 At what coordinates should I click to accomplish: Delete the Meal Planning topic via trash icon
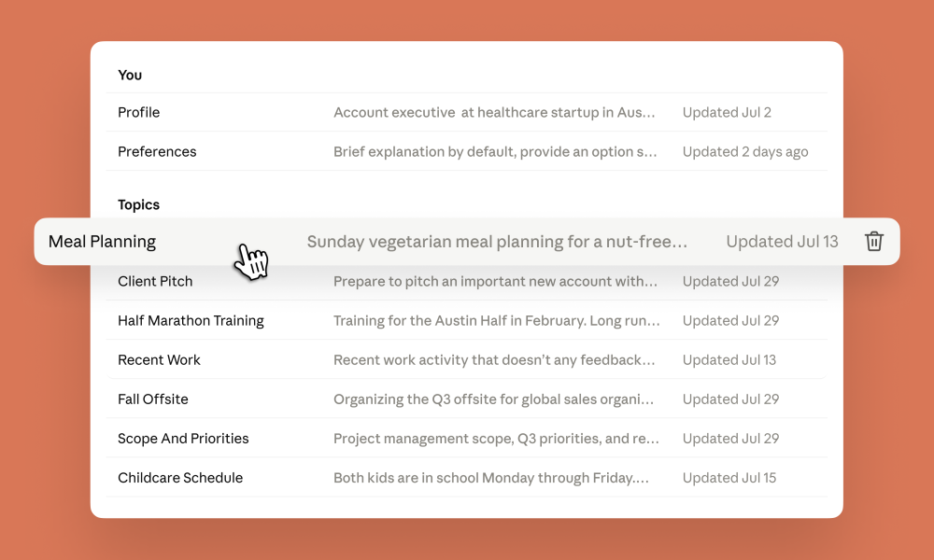coord(874,241)
